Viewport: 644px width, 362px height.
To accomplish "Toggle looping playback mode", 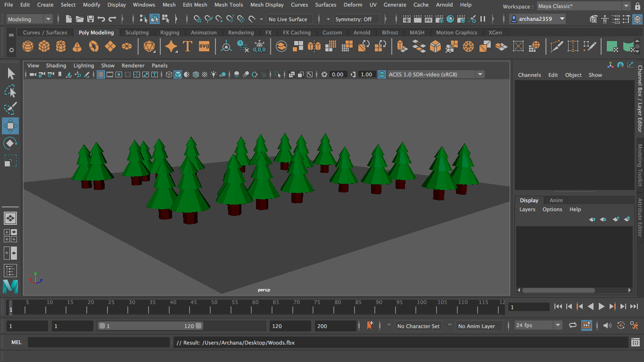I will [x=573, y=326].
